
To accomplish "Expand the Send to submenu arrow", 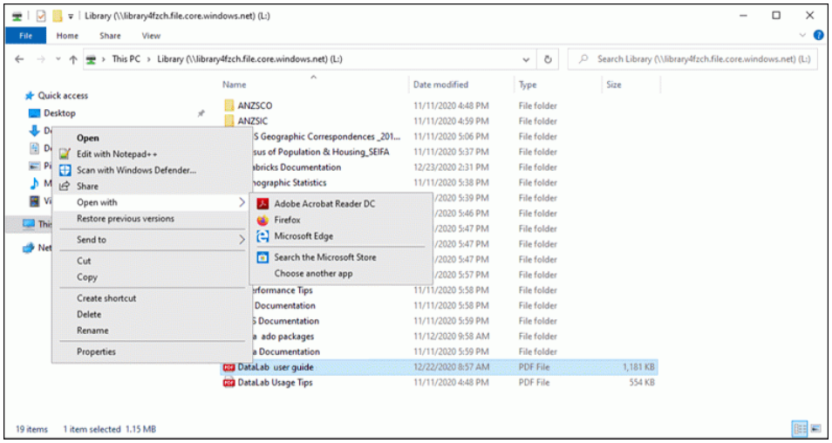I will coord(241,240).
